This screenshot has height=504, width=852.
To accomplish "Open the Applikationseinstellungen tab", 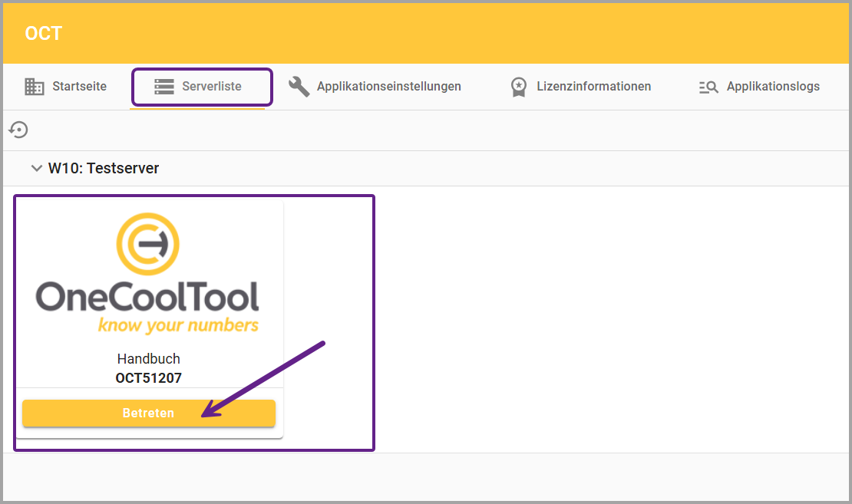I will coord(375,87).
